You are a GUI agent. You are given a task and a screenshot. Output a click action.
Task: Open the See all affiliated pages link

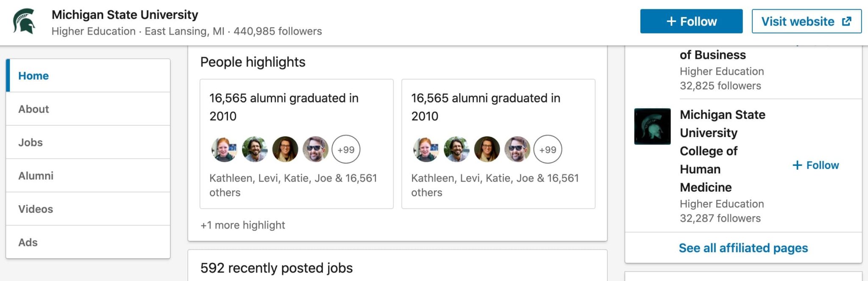[x=743, y=248]
